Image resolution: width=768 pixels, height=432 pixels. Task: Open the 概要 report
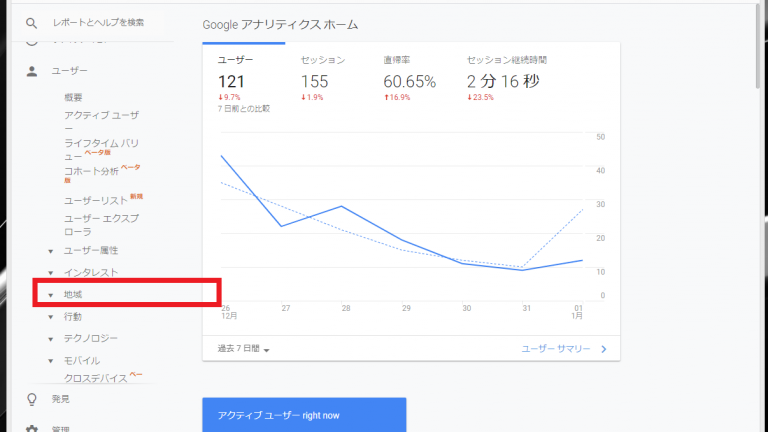[x=73, y=97]
